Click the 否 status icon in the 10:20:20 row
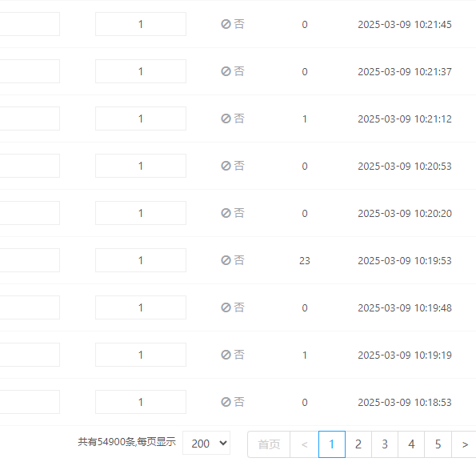Screen dimensions: 476x466 click(233, 213)
